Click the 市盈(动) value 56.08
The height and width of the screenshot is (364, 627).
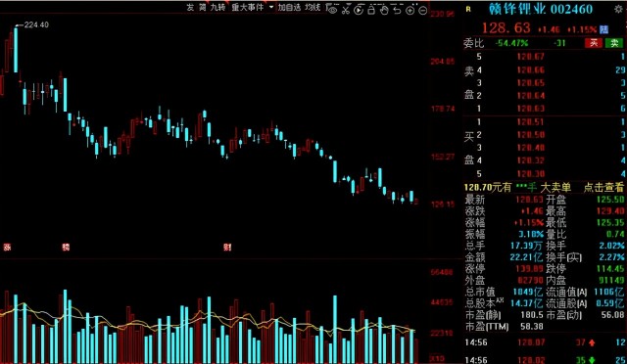click(x=612, y=315)
